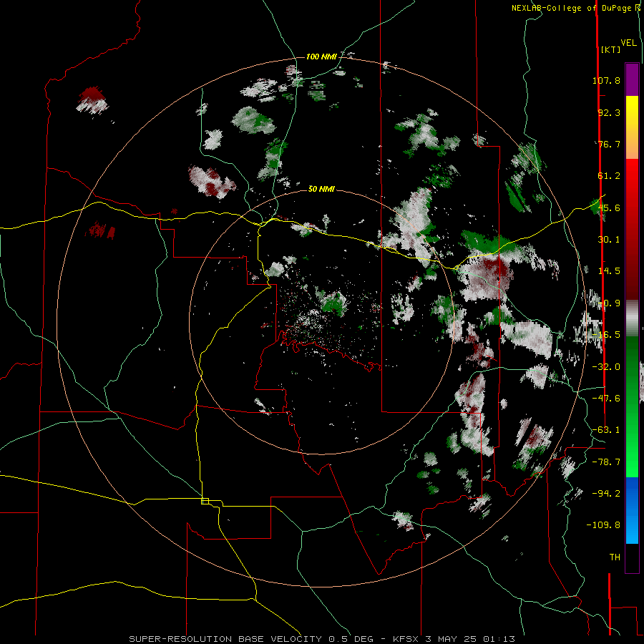Click the 92.3 velocity scale value
Image resolution: width=644 pixels, height=644 pixels.
click(x=609, y=112)
